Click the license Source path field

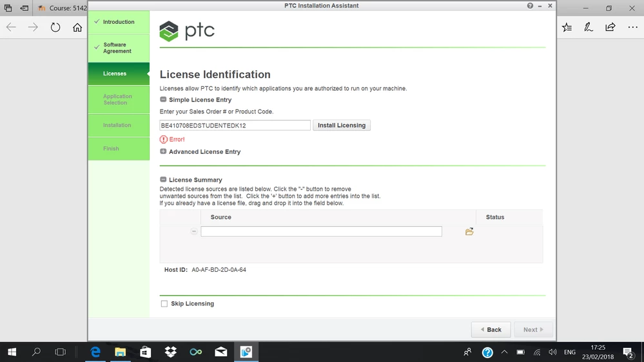pyautogui.click(x=321, y=231)
